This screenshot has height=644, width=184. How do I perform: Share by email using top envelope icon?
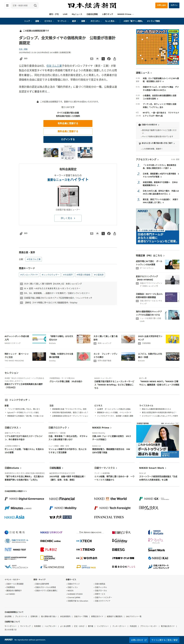tap(92, 59)
